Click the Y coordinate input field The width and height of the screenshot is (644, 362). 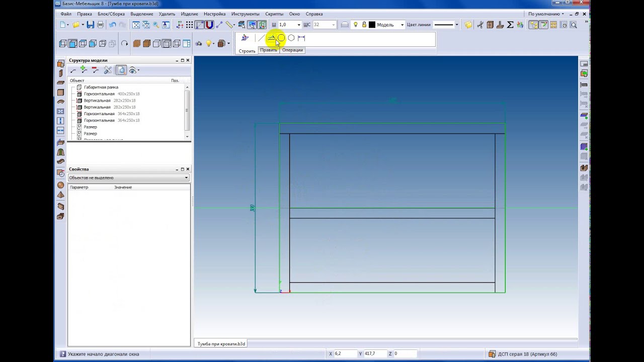[375, 353]
